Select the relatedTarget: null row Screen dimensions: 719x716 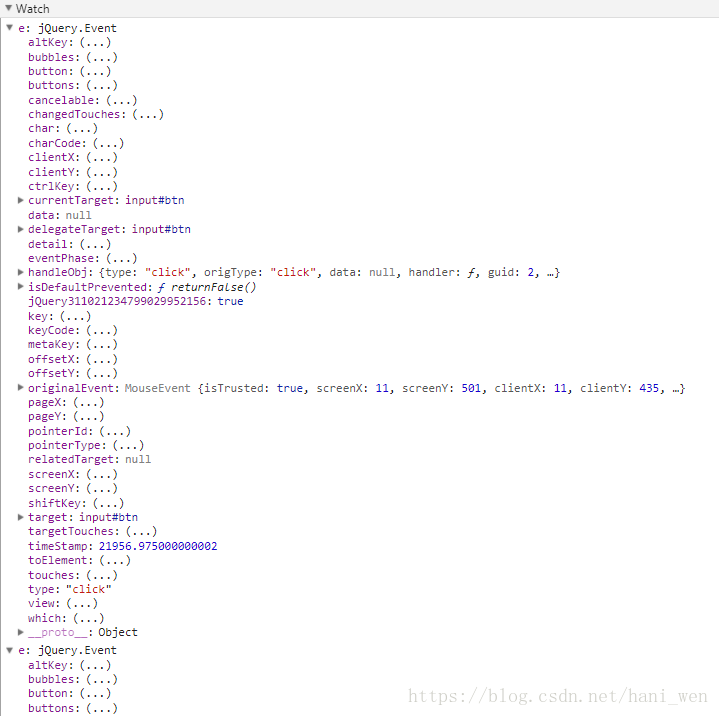coord(89,459)
